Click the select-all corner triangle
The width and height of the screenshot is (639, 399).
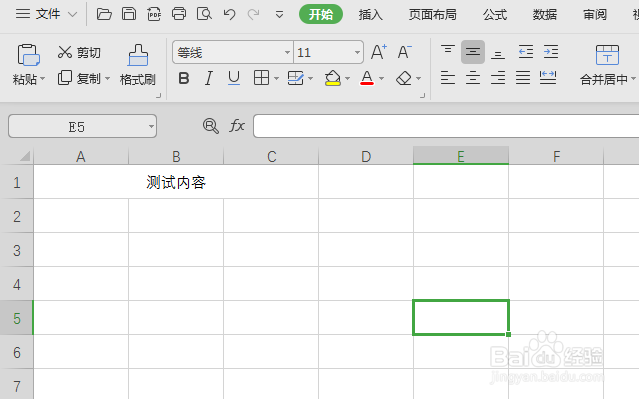pos(25,156)
